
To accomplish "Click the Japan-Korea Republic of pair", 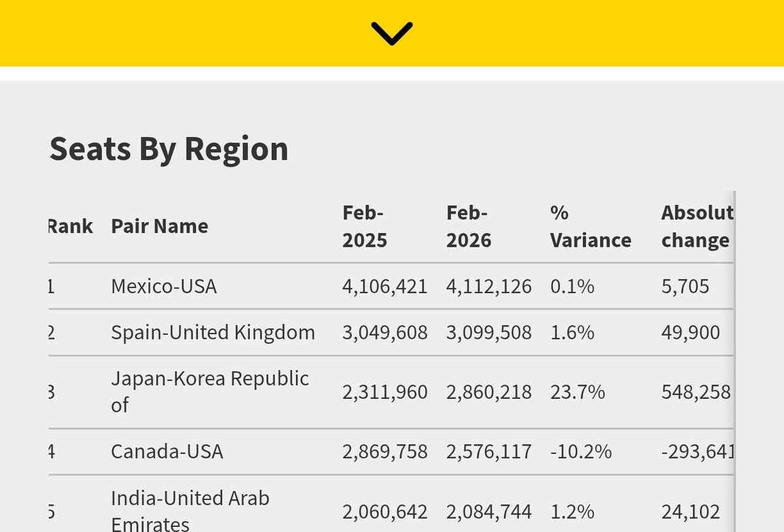I will [x=210, y=392].
